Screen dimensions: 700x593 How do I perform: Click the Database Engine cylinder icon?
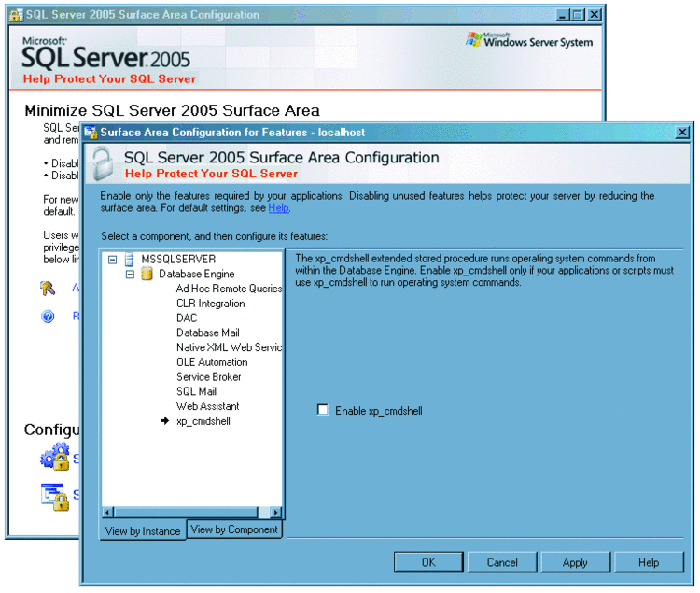click(147, 274)
